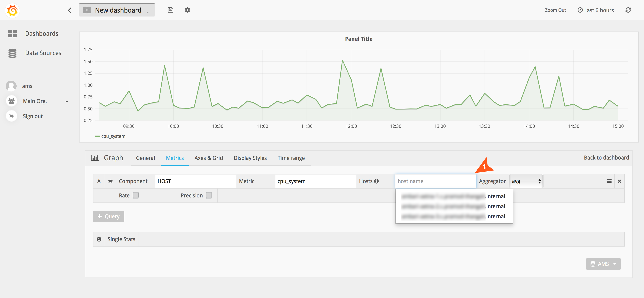Expand the AMS data source dropdown

603,264
